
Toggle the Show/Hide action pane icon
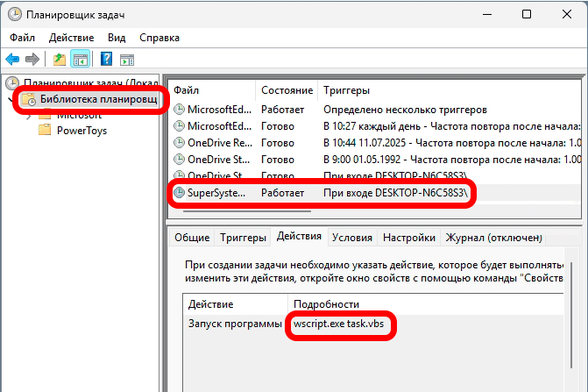pyautogui.click(x=127, y=60)
